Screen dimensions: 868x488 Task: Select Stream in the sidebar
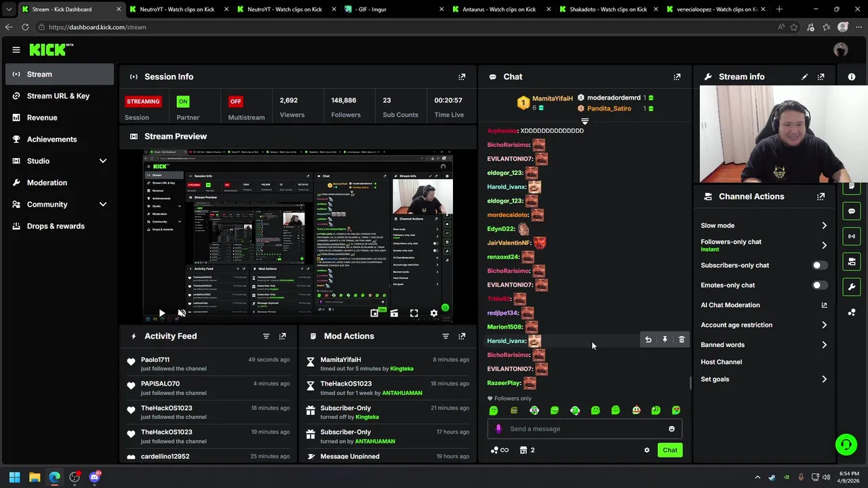tap(60, 75)
